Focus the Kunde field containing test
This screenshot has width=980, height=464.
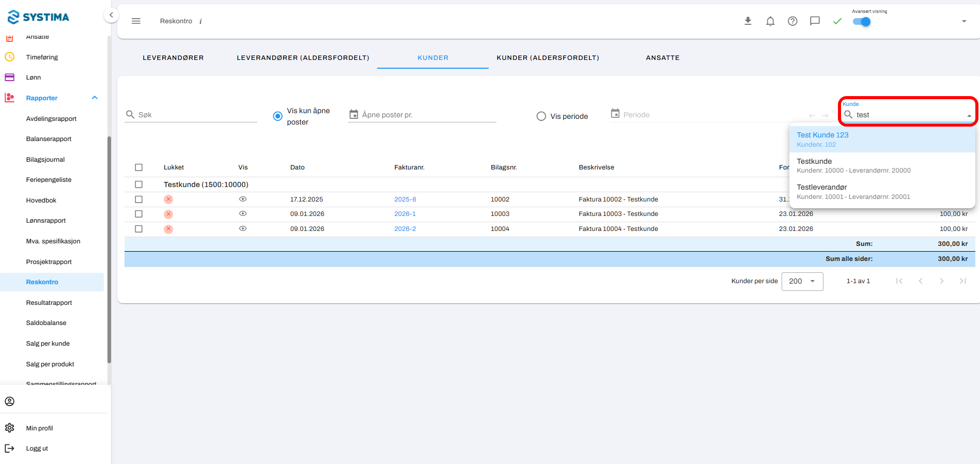pos(908,115)
